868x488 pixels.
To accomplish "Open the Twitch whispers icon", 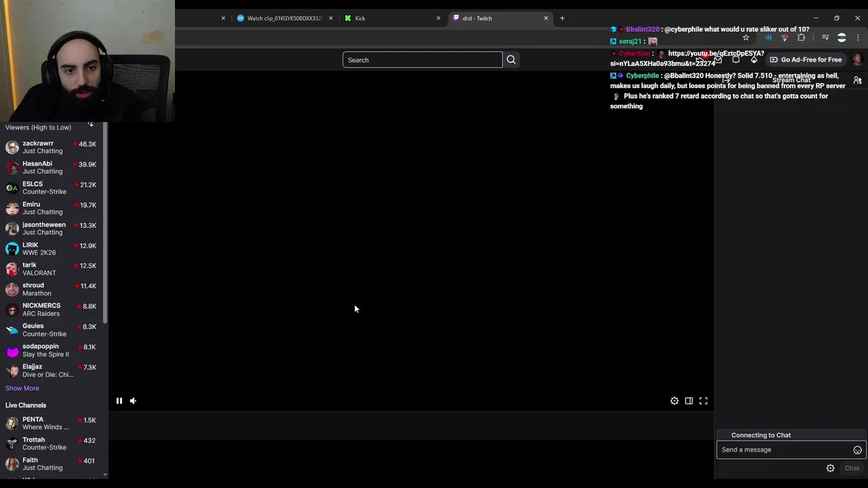I will (x=736, y=60).
